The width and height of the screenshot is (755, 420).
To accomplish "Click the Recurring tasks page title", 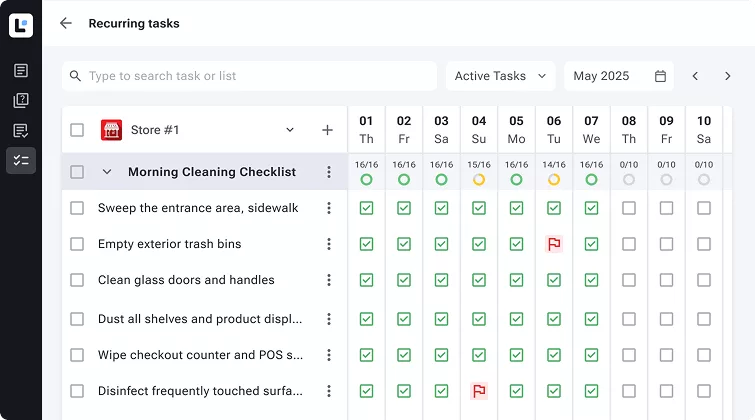I will click(x=134, y=24).
